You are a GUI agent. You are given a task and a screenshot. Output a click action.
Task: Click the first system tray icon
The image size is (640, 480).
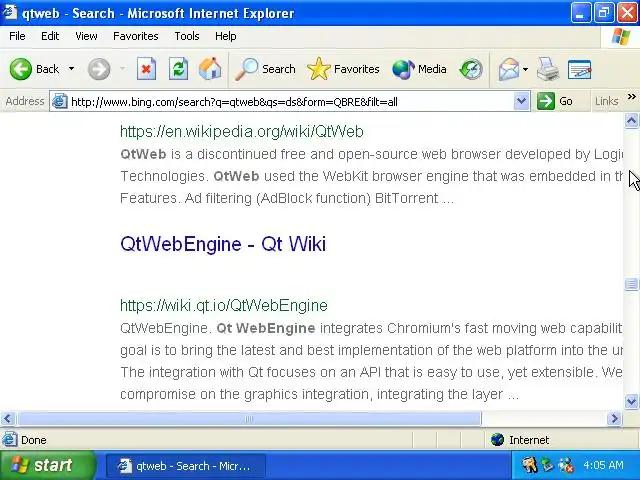529,465
